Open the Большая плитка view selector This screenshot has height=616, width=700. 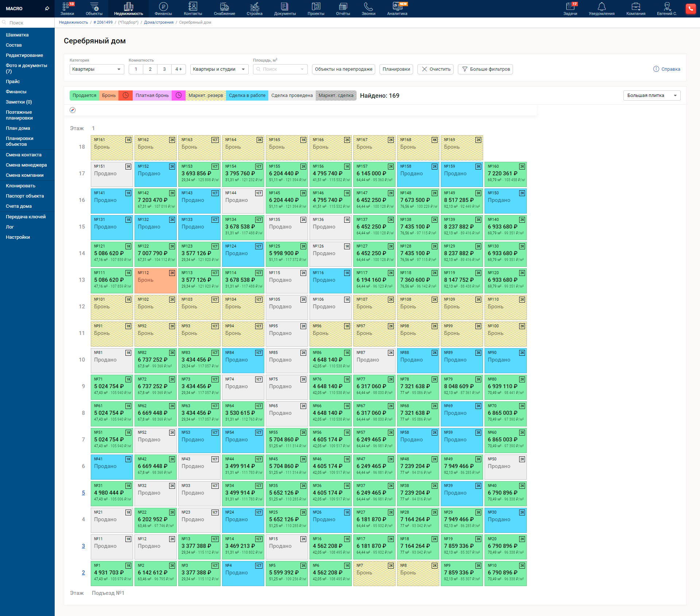pyautogui.click(x=652, y=95)
